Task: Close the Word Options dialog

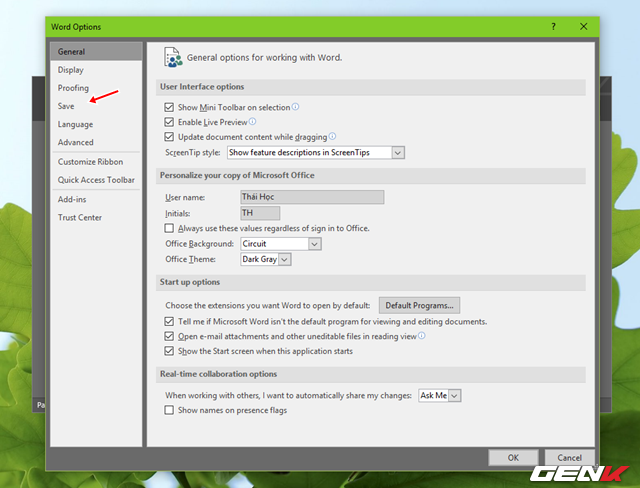Action: pos(584,26)
